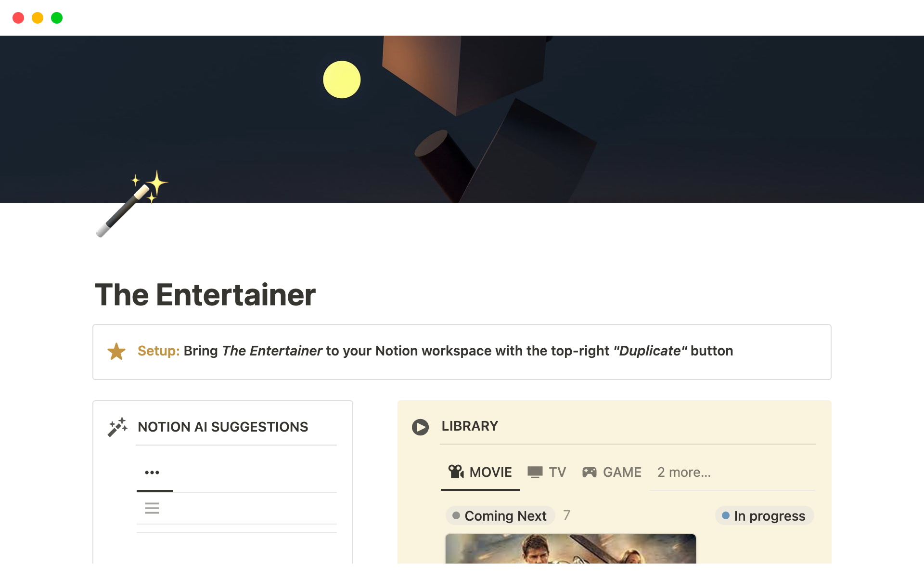Image resolution: width=924 pixels, height=578 pixels.
Task: Click the LIBRARY heading text
Action: click(470, 426)
